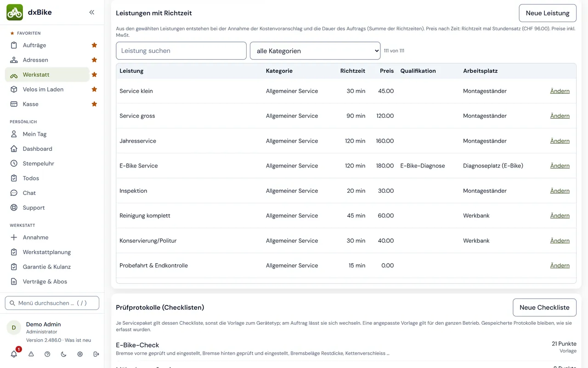This screenshot has width=588, height=368.
Task: Open the alle Kategorien dropdown
Action: point(315,51)
